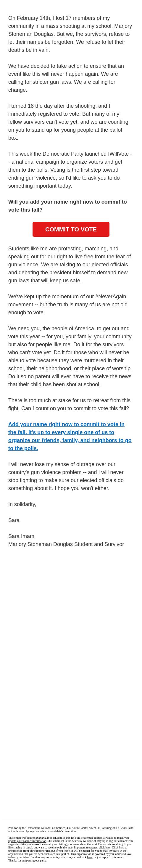Click the 'Students like me are protesting' paragraph

70,265
